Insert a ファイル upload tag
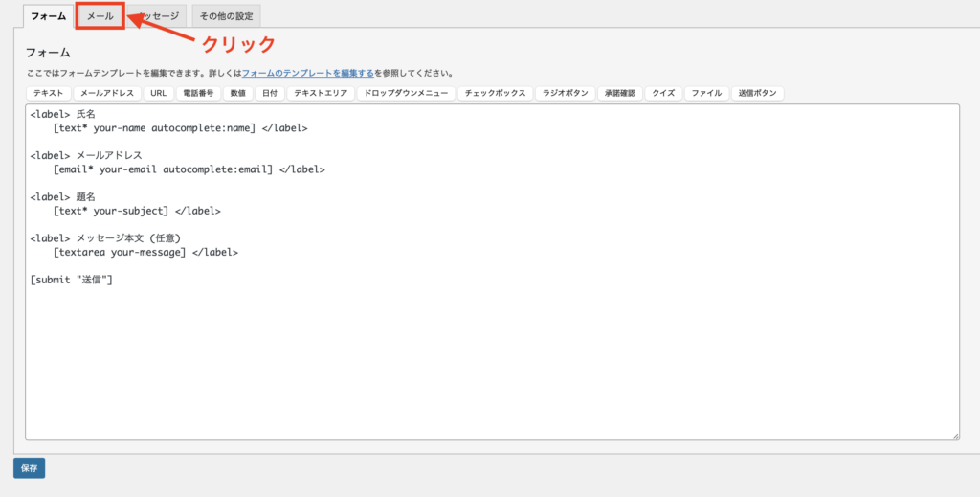Screen dimensions: 980x497 tap(706, 94)
